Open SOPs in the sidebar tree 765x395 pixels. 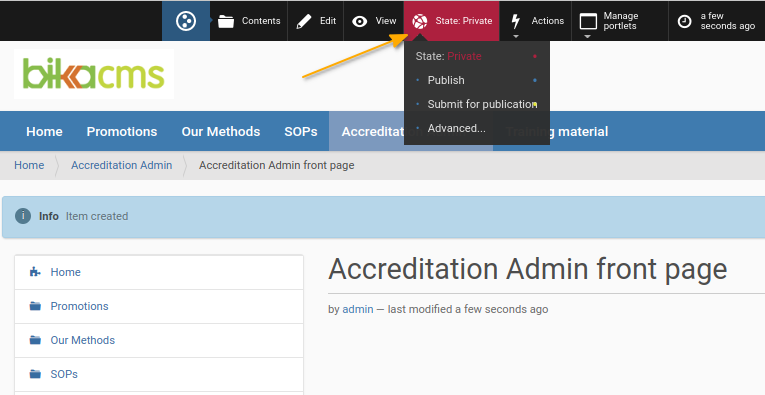point(64,374)
